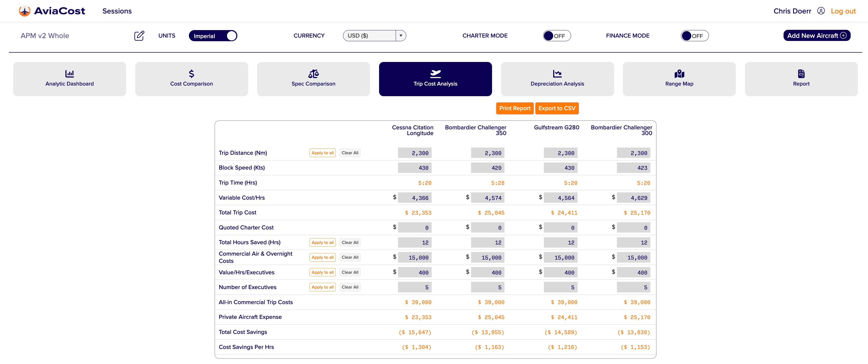The image size is (868, 364).
Task: Open the Analytic Dashboard view
Action: point(69,79)
